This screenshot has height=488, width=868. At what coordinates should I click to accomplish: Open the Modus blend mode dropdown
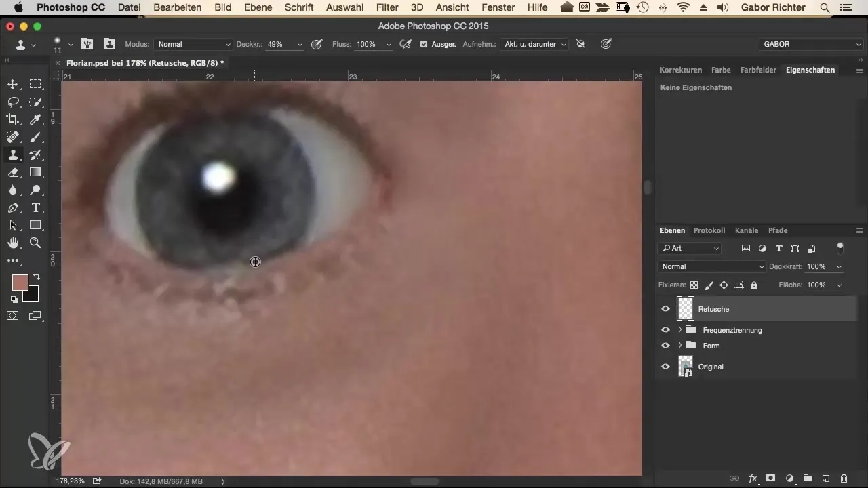pyautogui.click(x=193, y=44)
